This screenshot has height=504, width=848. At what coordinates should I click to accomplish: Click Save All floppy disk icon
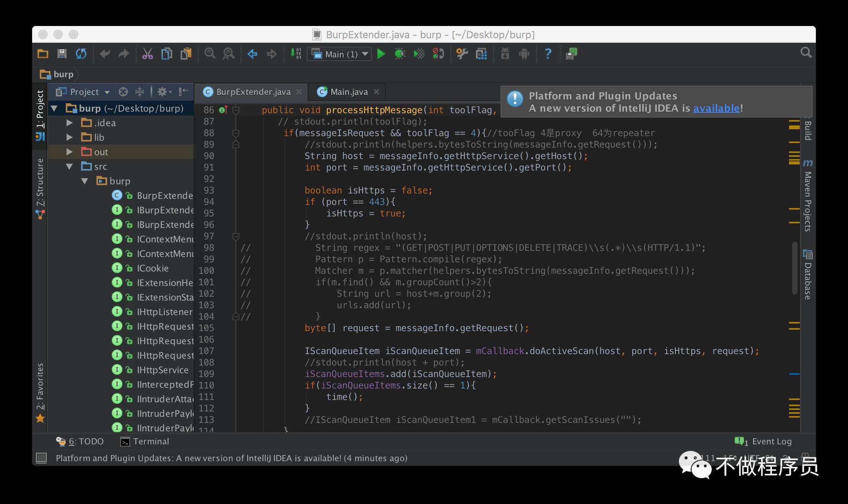[x=62, y=54]
